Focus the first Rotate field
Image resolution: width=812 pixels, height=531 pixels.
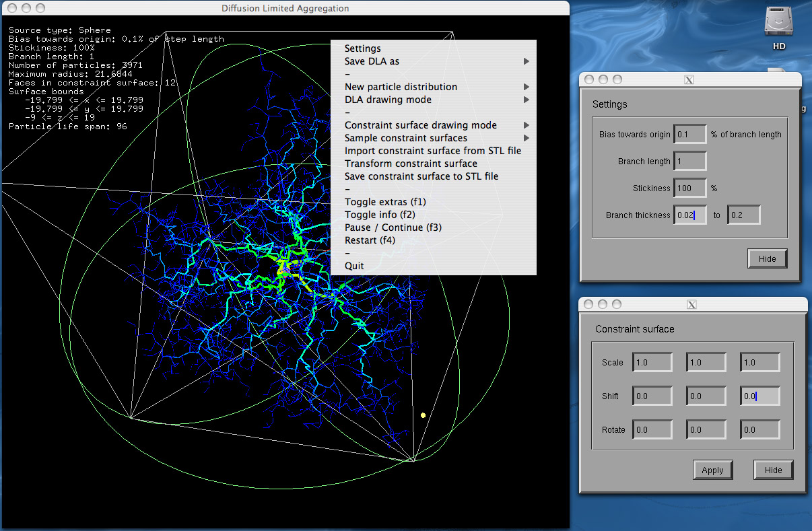click(652, 429)
